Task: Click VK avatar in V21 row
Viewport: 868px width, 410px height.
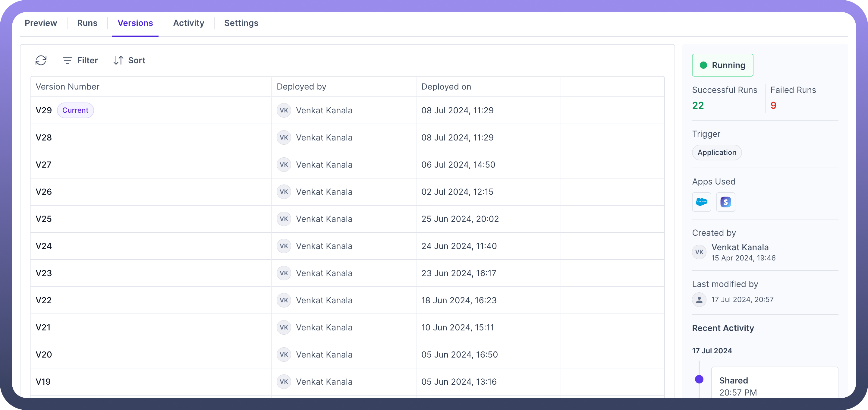Action: (284, 327)
